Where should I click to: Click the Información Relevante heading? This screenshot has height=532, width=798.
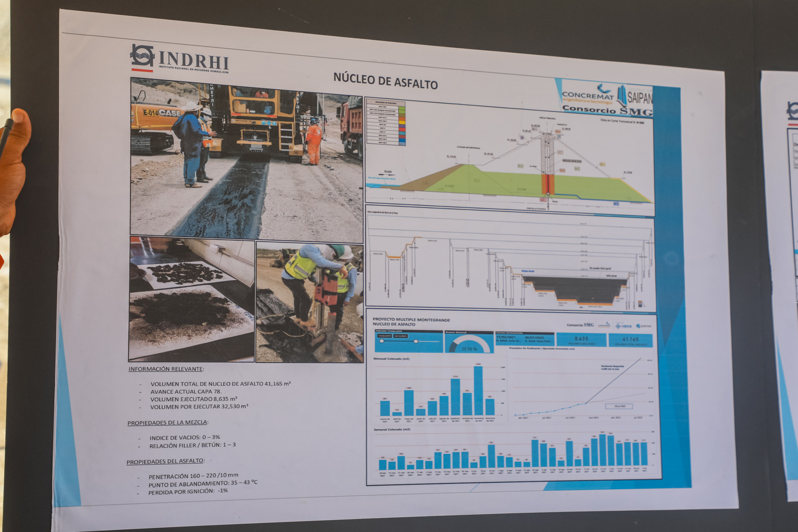point(165,369)
